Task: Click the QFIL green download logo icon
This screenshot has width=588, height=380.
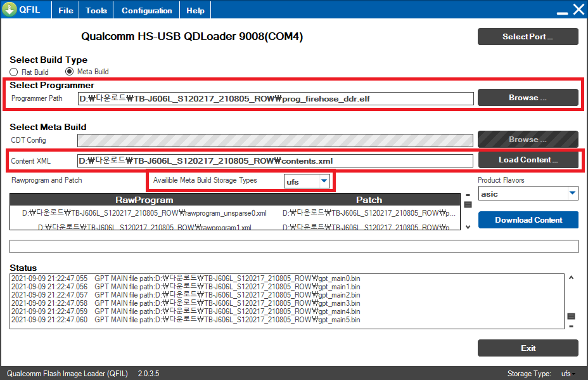Action: tap(10, 9)
